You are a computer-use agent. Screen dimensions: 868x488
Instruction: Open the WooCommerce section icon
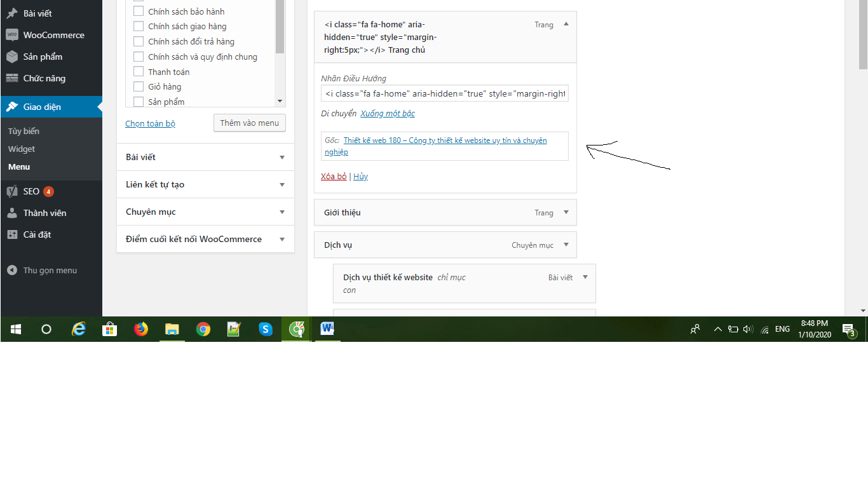pyautogui.click(x=13, y=35)
